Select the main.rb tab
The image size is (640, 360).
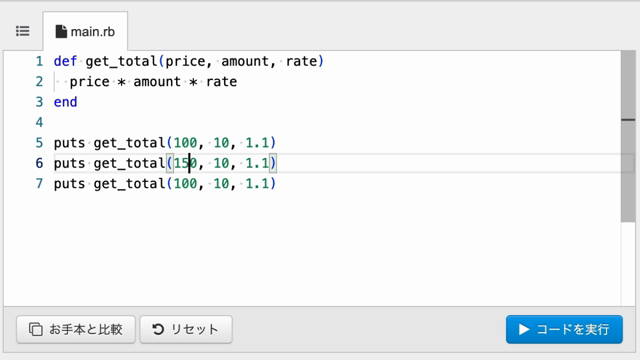(85, 31)
